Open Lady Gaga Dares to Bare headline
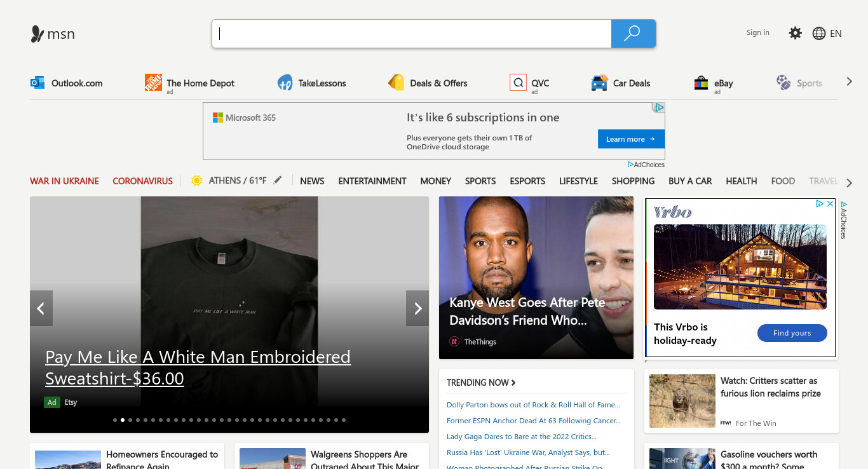Image resolution: width=868 pixels, height=469 pixels. click(x=522, y=437)
